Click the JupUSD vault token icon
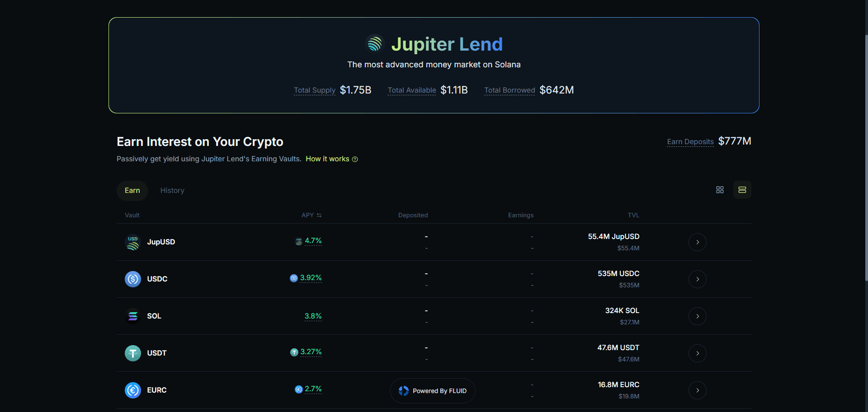Viewport: 868px width, 412px height. point(133,242)
